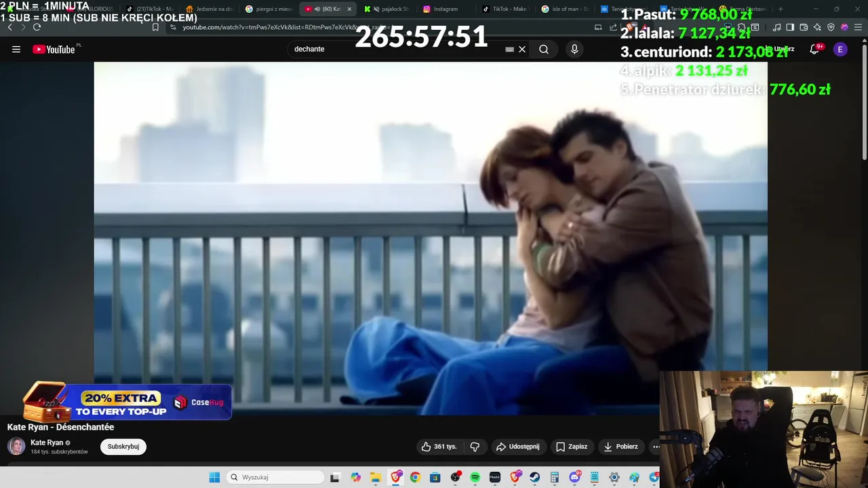Run search with magnifying glass button
Viewport: 868px width, 488px height.
coord(544,49)
